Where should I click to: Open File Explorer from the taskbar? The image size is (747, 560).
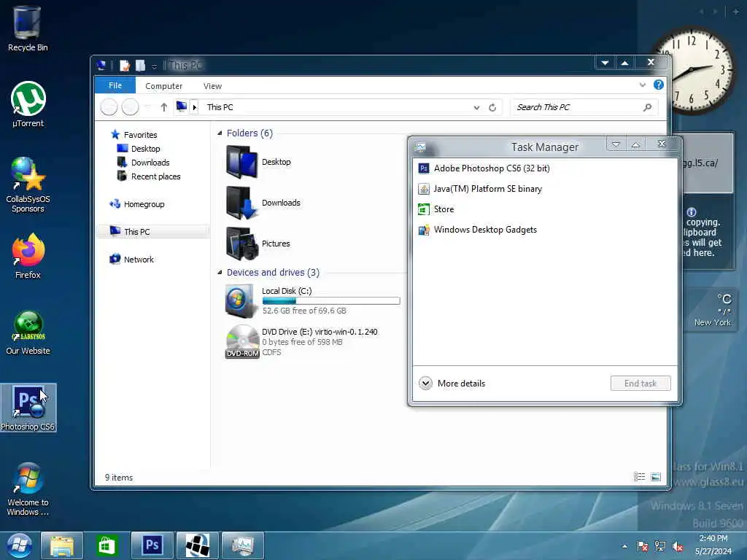tap(62, 545)
